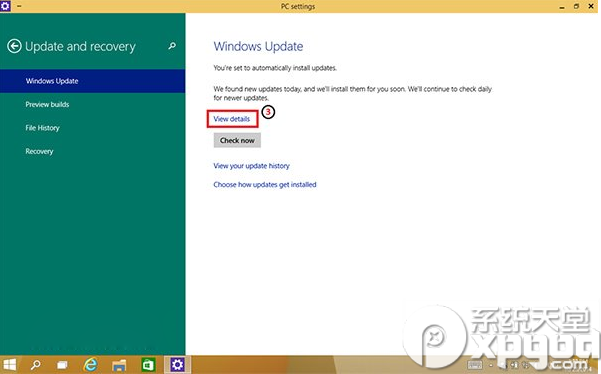Launch Internet Explorer from the taskbar
This screenshot has width=601, height=374.
click(91, 364)
